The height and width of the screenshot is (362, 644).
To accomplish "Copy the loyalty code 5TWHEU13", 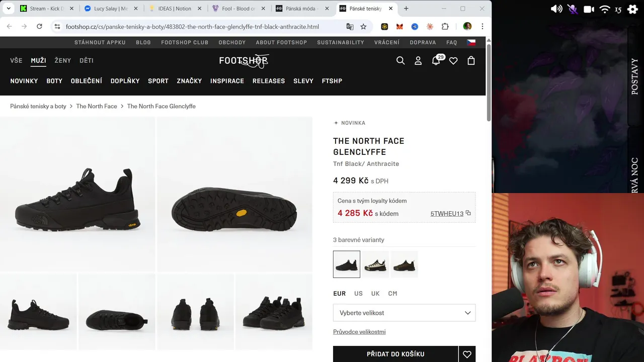I will pyautogui.click(x=468, y=213).
